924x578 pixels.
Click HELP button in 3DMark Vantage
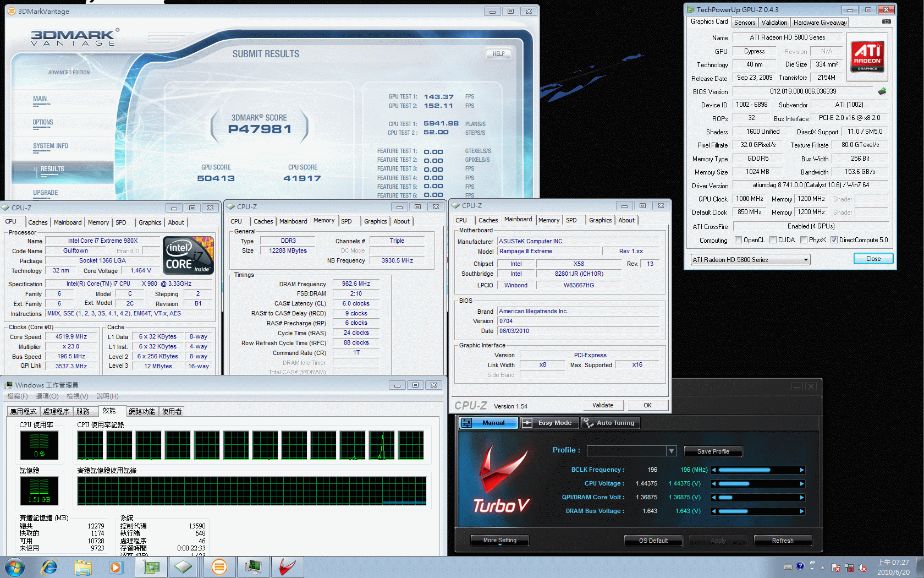pyautogui.click(x=499, y=53)
